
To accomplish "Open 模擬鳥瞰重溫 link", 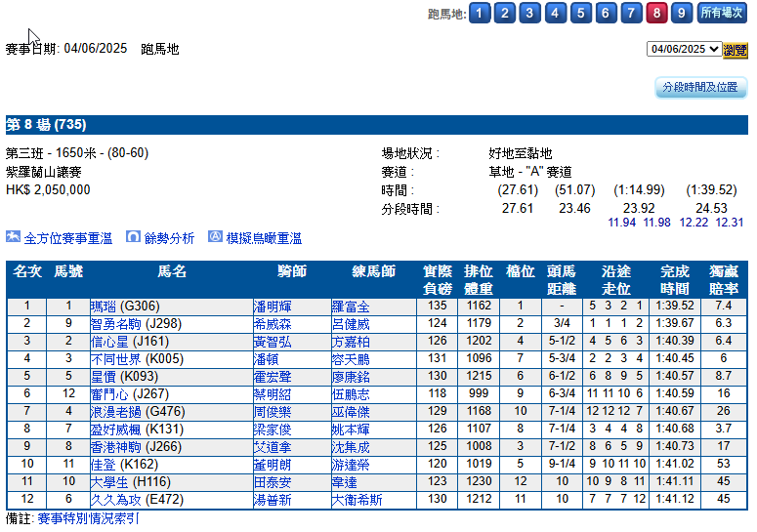I will click(264, 238).
